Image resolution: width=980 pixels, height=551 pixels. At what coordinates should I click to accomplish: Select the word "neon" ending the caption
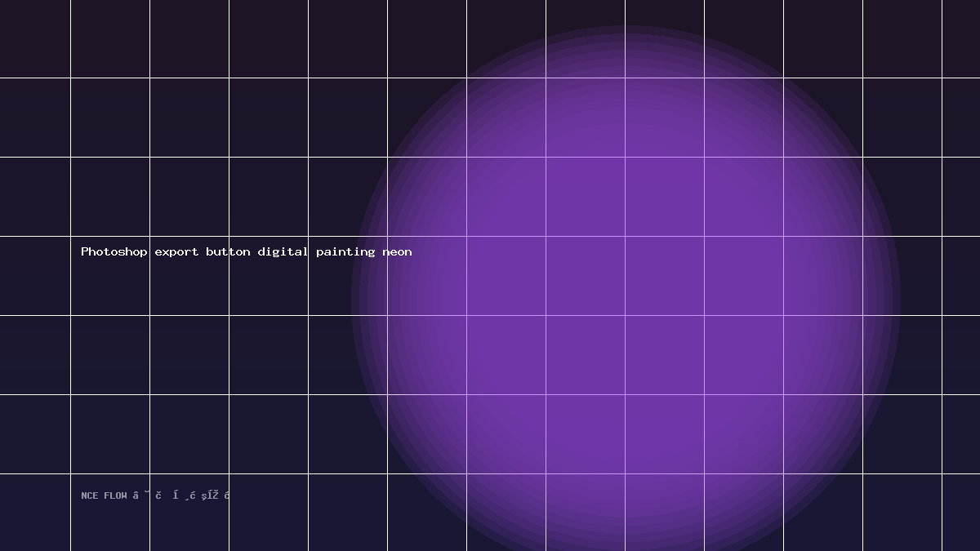click(x=397, y=251)
